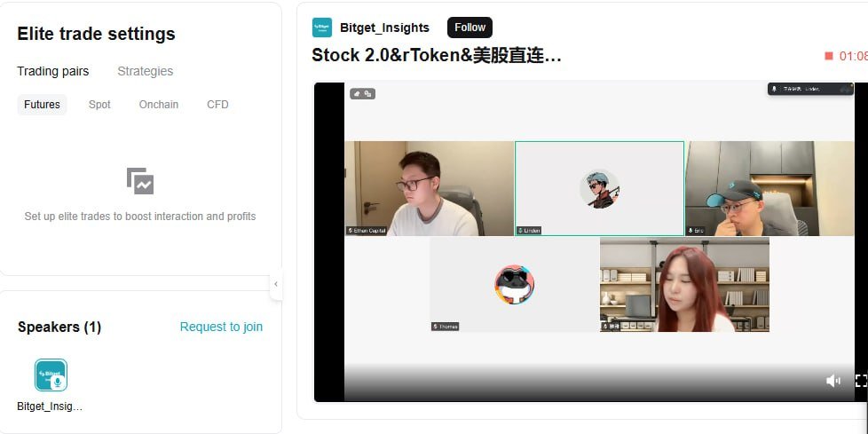
Task: Click the 'Bitget_Insig…' speaker name label
Action: click(x=50, y=406)
